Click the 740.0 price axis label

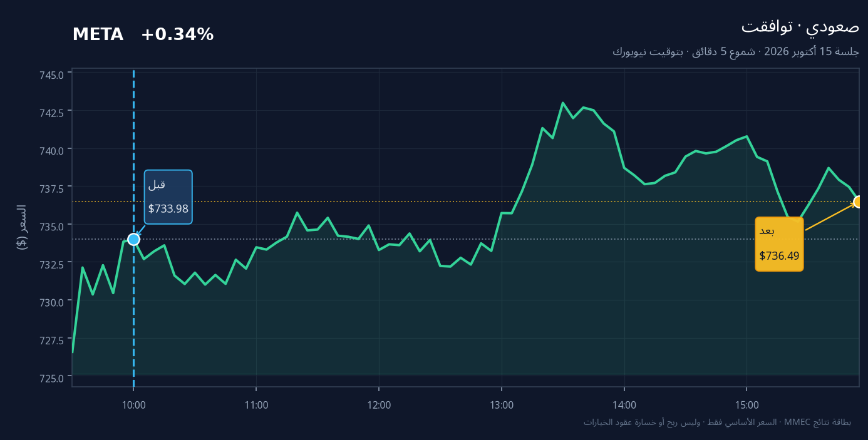click(x=51, y=151)
